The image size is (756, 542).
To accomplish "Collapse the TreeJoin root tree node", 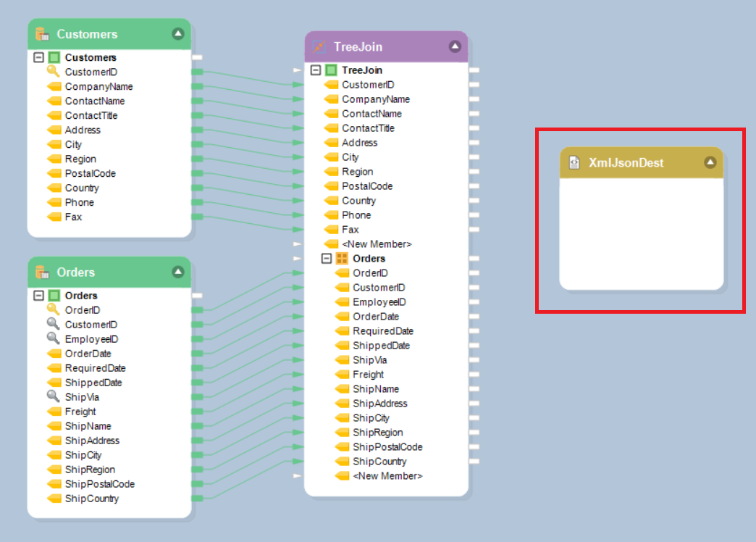I will 316,70.
